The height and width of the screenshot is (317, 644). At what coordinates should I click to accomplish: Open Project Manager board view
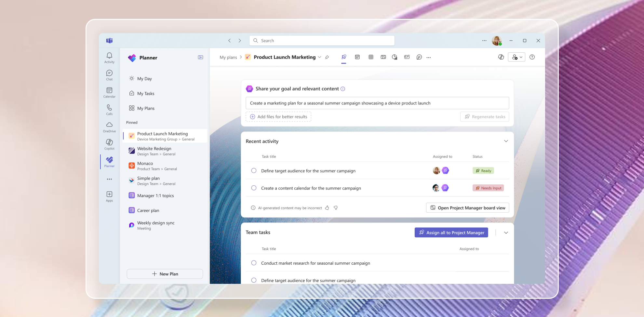[467, 208]
